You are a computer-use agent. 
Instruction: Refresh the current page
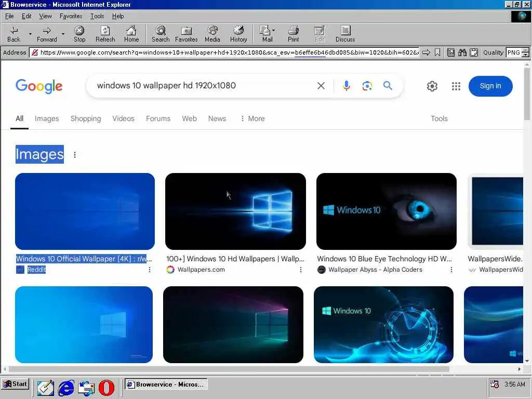click(x=105, y=34)
